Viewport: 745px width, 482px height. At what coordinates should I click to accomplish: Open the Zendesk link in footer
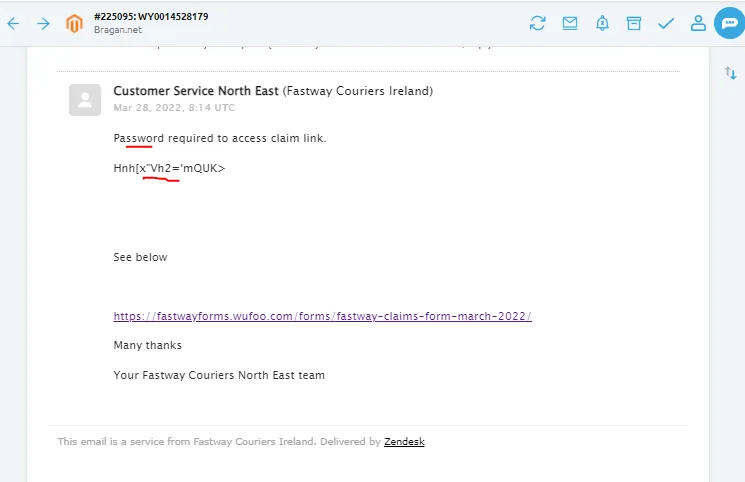404,442
